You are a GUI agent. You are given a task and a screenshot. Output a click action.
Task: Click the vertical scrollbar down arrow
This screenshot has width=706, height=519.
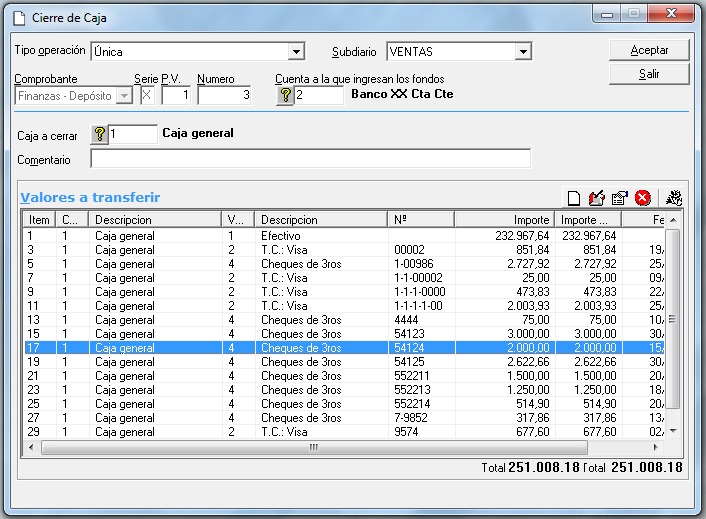pyautogui.click(x=674, y=431)
